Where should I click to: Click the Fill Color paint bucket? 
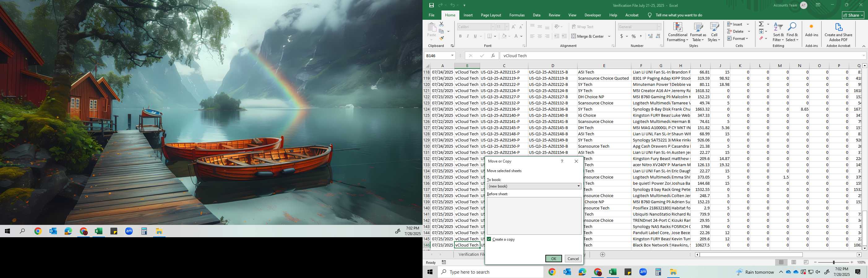click(x=504, y=36)
